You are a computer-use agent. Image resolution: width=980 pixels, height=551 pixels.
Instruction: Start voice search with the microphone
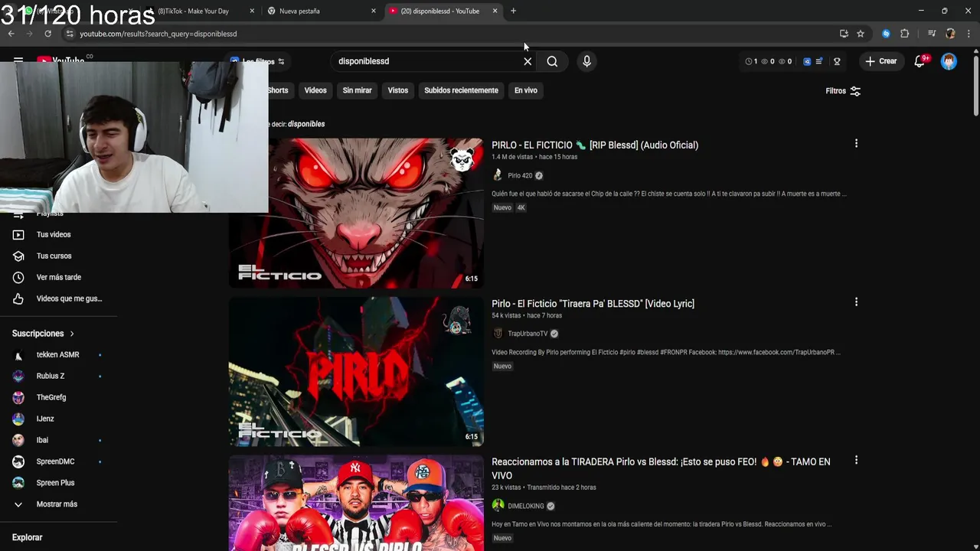pyautogui.click(x=586, y=61)
